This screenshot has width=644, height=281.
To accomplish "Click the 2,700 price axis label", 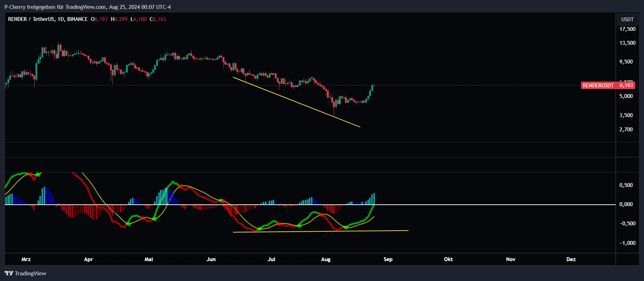I will point(626,130).
